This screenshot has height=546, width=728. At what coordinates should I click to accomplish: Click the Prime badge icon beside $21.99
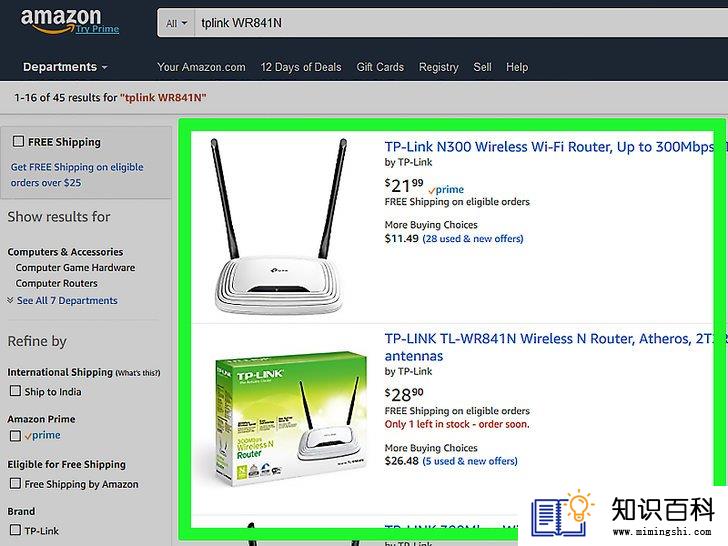click(x=446, y=189)
